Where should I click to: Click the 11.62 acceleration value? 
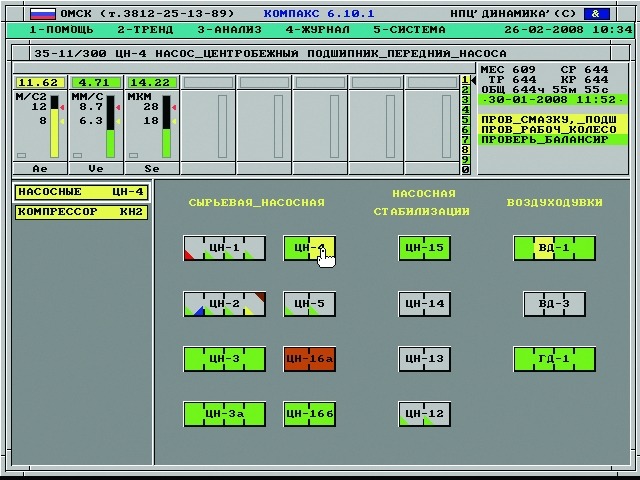[x=40, y=82]
